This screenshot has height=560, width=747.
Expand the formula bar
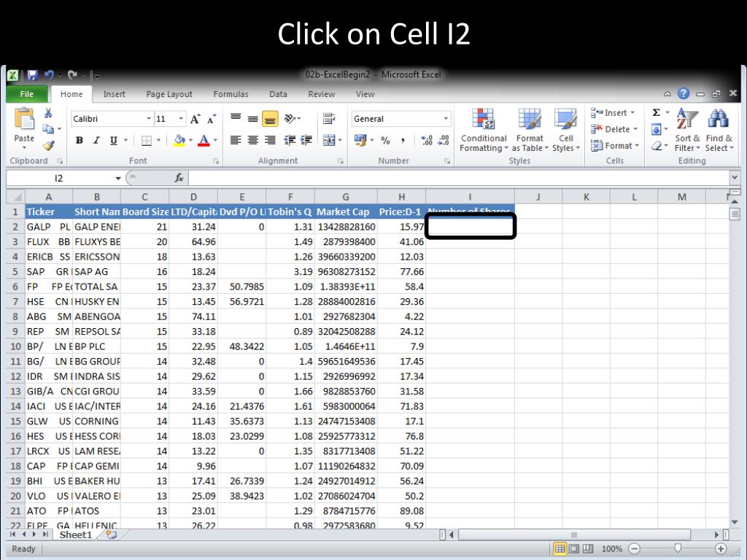coord(734,178)
